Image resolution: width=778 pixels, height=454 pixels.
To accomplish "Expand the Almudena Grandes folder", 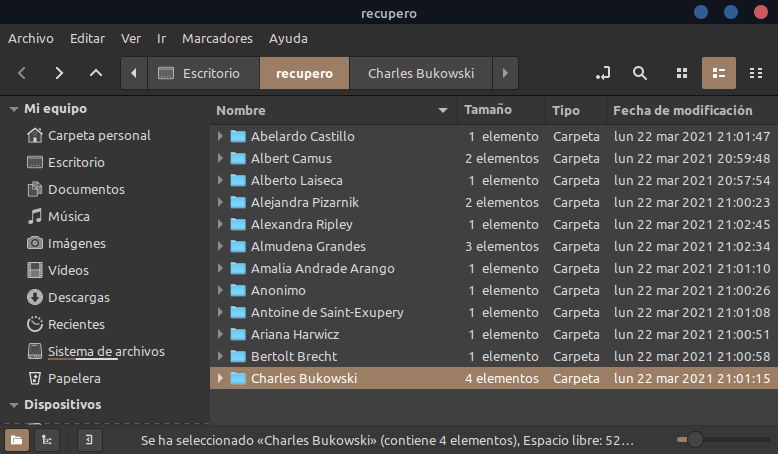I will [220, 247].
